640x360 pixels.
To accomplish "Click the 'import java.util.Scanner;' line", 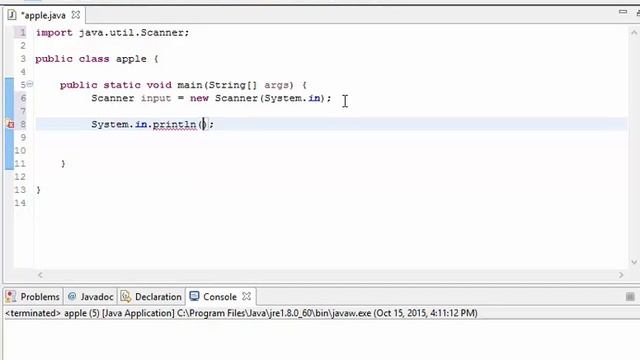I will (x=113, y=33).
